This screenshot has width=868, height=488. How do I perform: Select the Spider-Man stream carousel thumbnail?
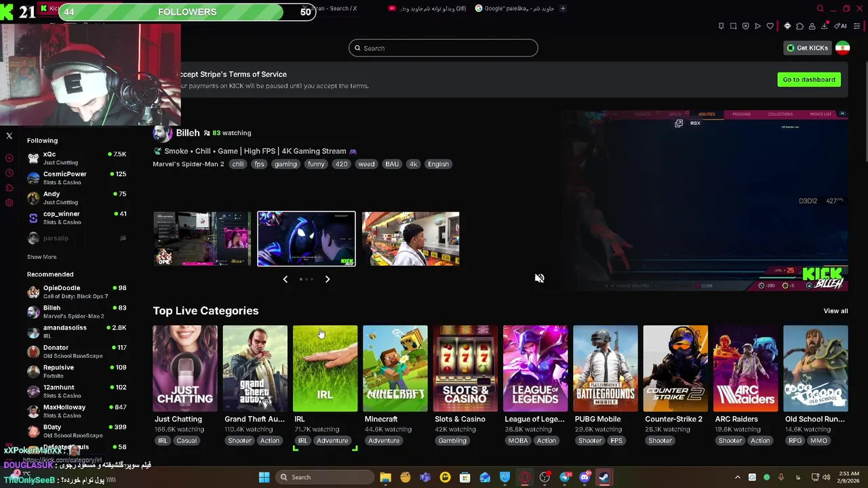pos(307,239)
